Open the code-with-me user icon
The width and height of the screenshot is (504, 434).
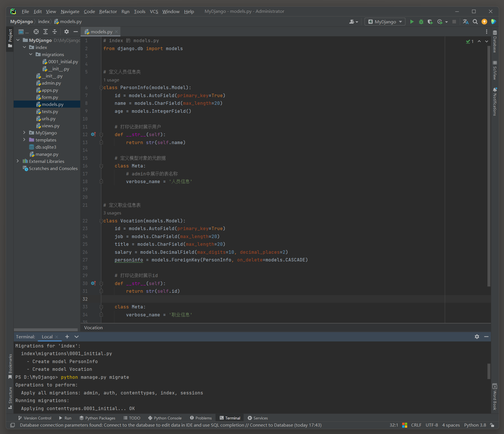(x=353, y=22)
